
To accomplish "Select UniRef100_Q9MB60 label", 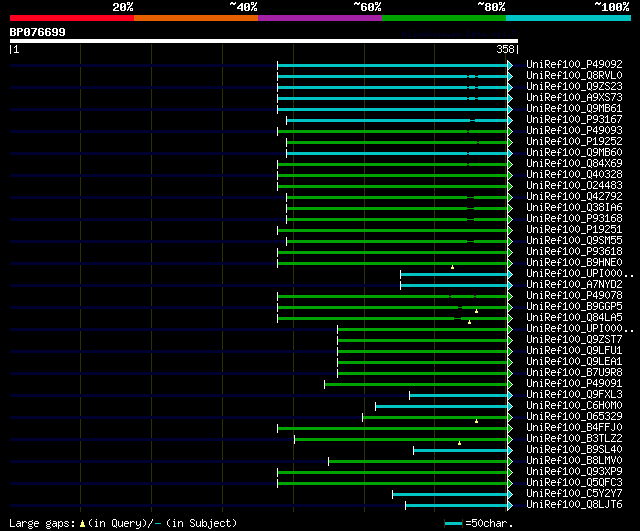I will [x=574, y=153].
